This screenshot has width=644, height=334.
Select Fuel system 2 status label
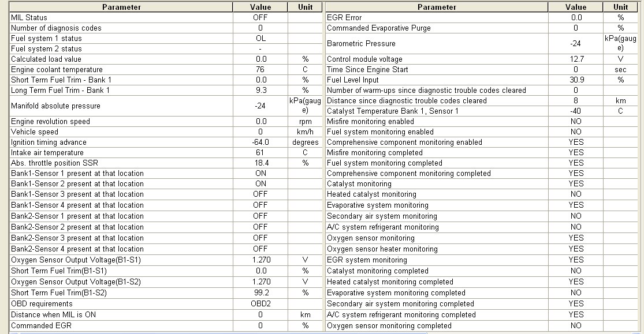coord(46,49)
